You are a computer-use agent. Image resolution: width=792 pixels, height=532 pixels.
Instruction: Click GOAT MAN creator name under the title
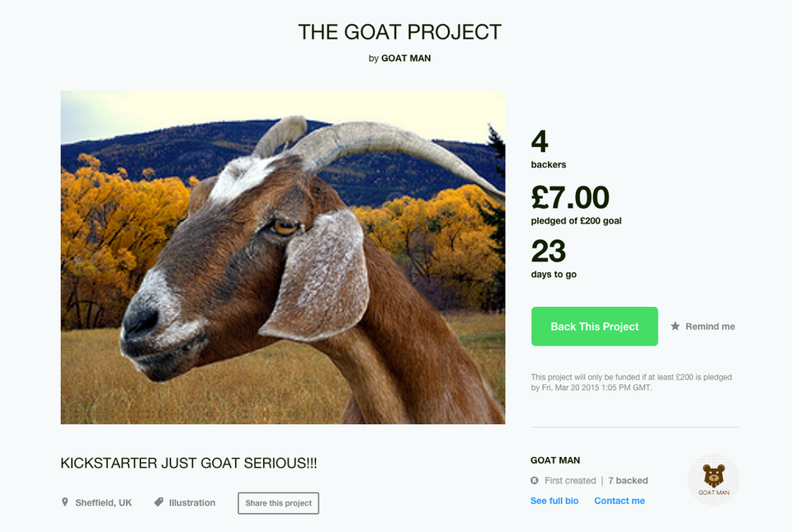(x=406, y=58)
